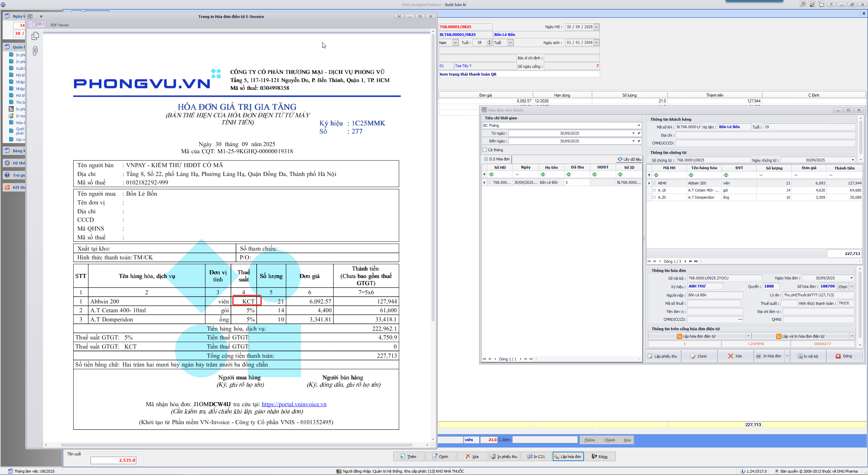
Task: Toggle the PDF sidebar view button
Action: (x=37, y=24)
